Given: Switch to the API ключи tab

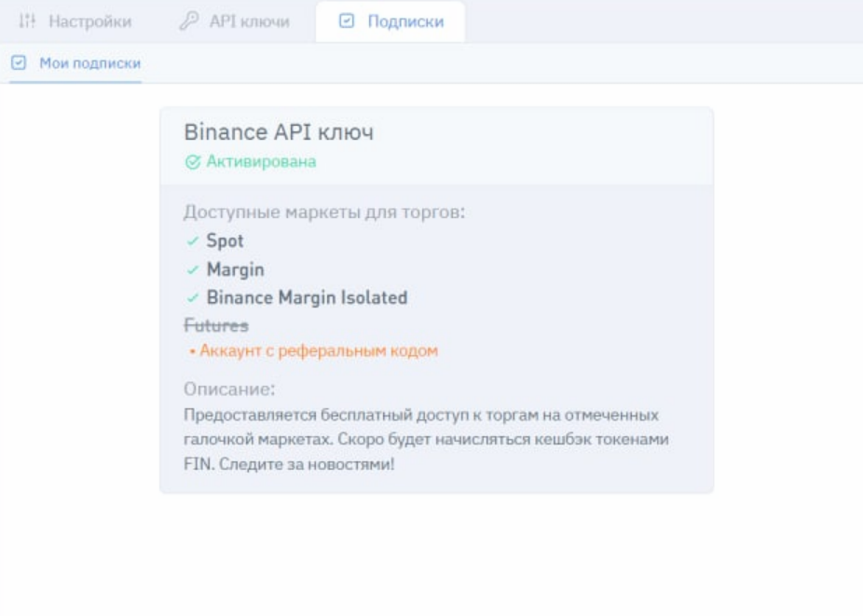Looking at the screenshot, I should [x=235, y=21].
